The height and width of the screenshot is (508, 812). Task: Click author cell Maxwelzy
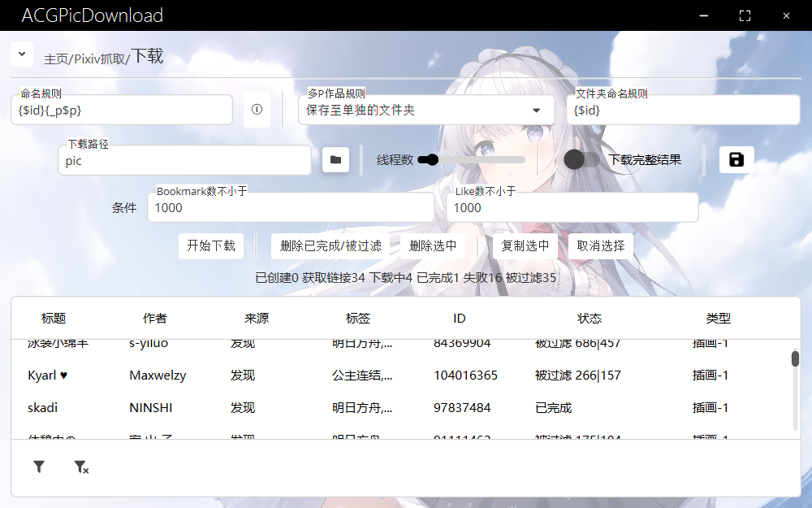point(158,376)
